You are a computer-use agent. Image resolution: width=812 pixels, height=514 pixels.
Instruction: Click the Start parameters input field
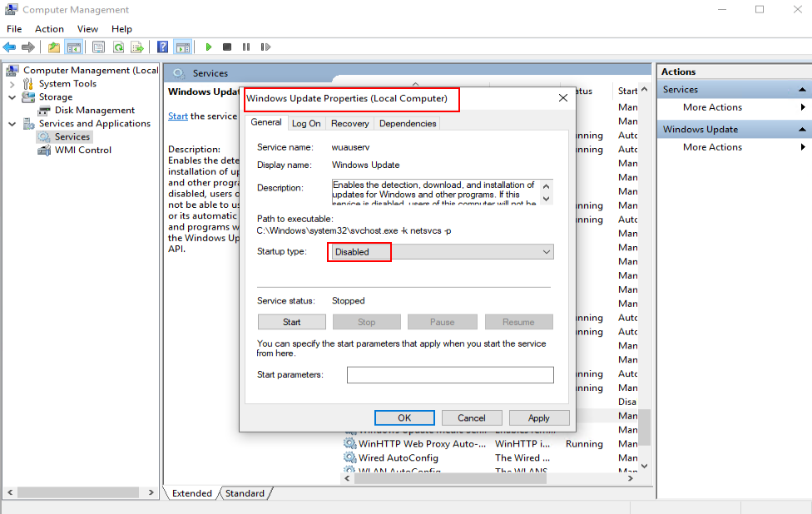[x=450, y=375]
